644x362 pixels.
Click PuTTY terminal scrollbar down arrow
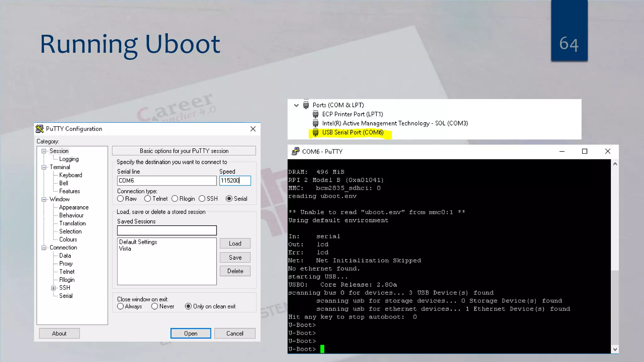(x=615, y=349)
